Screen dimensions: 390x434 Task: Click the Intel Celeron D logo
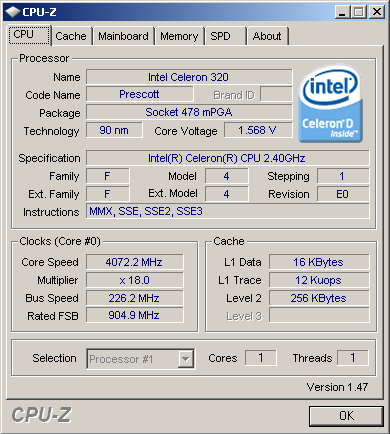331,104
